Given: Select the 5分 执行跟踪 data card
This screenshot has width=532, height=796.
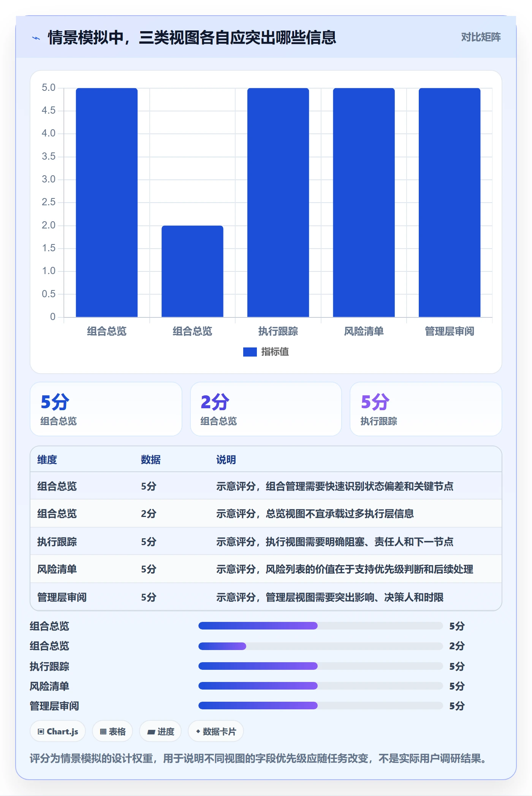Looking at the screenshot, I should (426, 409).
